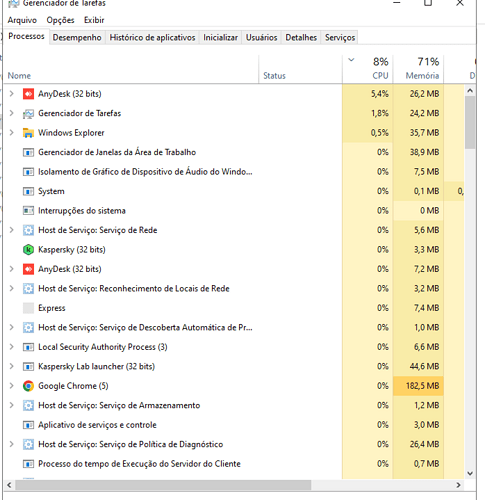Image resolution: width=485 pixels, height=500 pixels.
Task: Switch to the Desempenho tab
Action: [x=77, y=37]
